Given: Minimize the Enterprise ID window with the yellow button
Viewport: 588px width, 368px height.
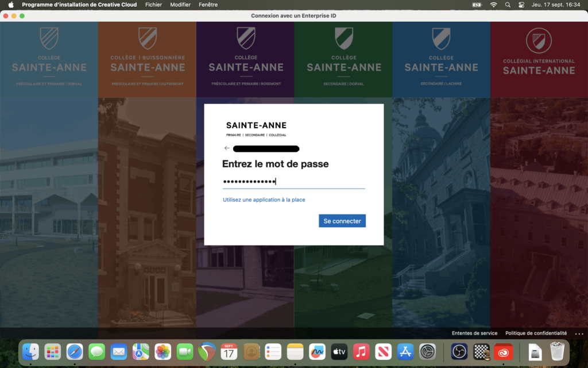Looking at the screenshot, I should [14, 16].
